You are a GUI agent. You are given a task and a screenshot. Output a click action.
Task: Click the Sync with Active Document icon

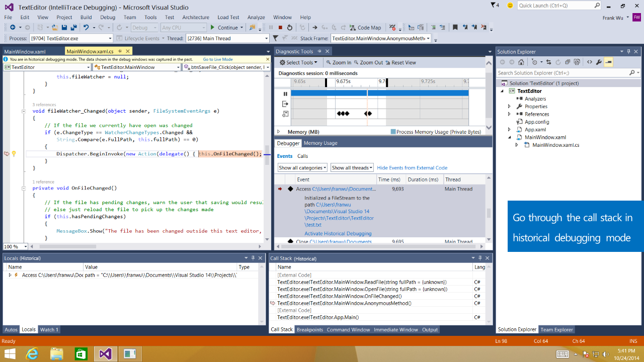pyautogui.click(x=549, y=62)
